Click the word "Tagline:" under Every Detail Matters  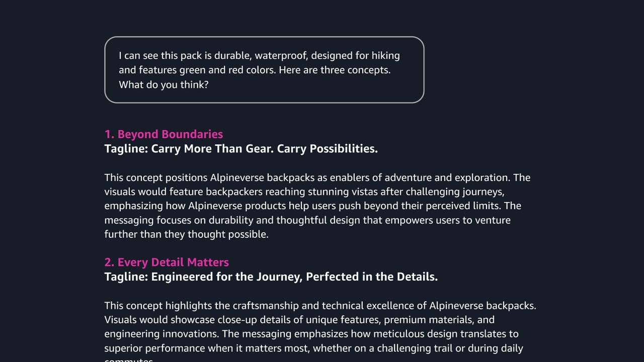(126, 277)
